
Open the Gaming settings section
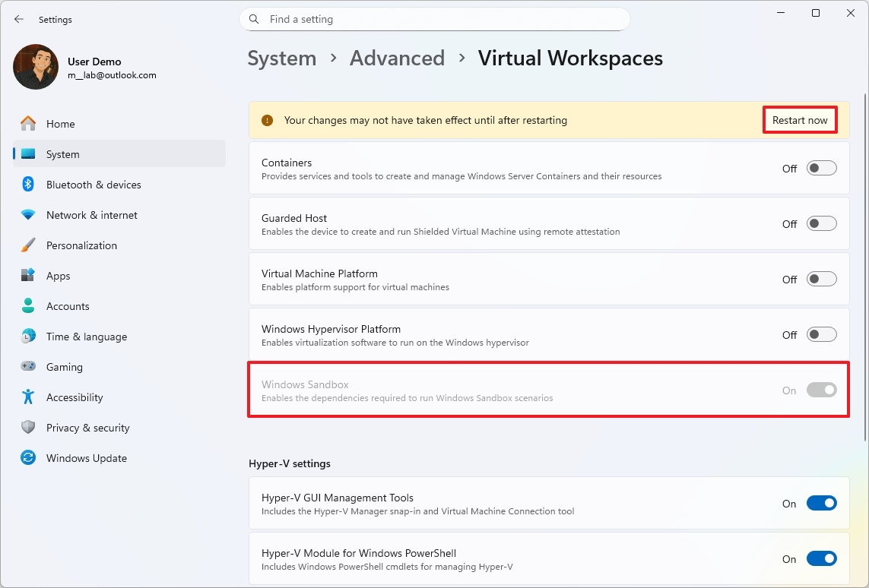[64, 366]
